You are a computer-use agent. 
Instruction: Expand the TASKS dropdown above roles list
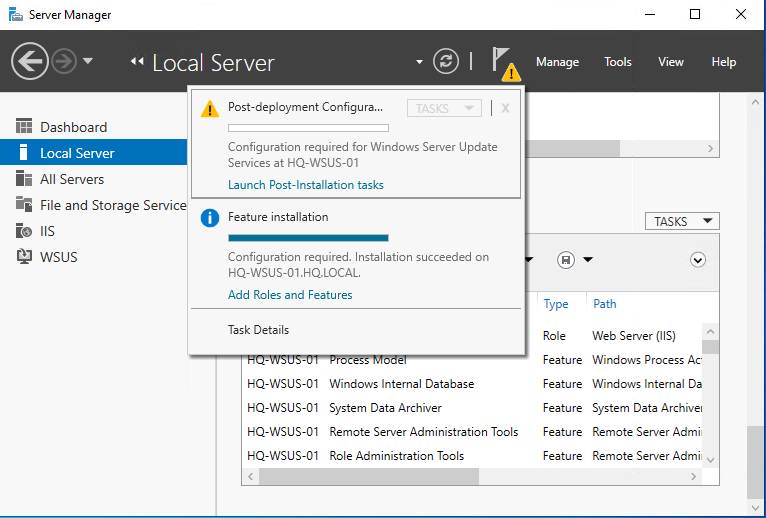(684, 222)
